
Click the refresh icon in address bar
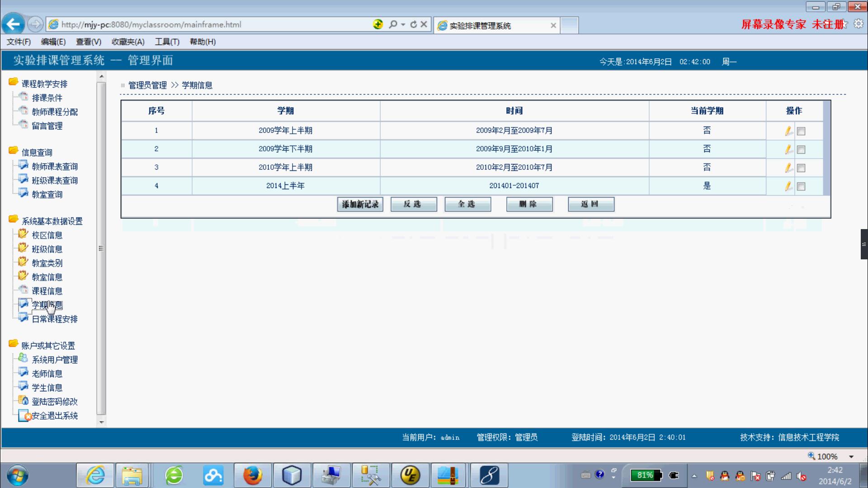coord(413,24)
